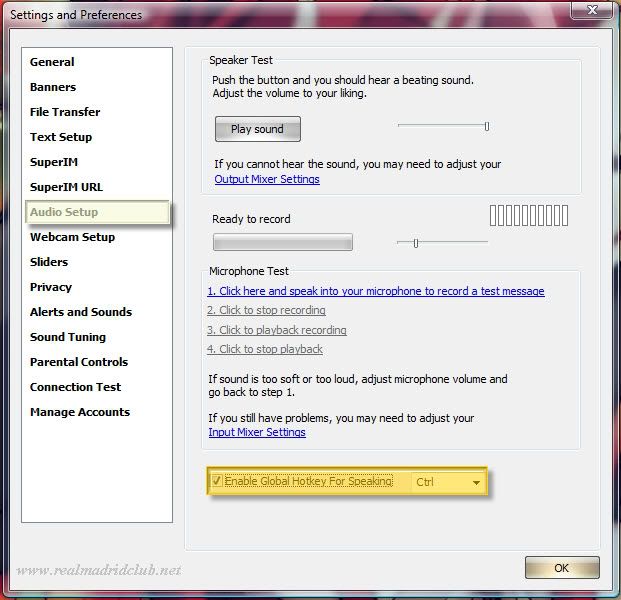The height and width of the screenshot is (600, 621).
Task: Open Manage Accounts section
Action: coord(80,412)
